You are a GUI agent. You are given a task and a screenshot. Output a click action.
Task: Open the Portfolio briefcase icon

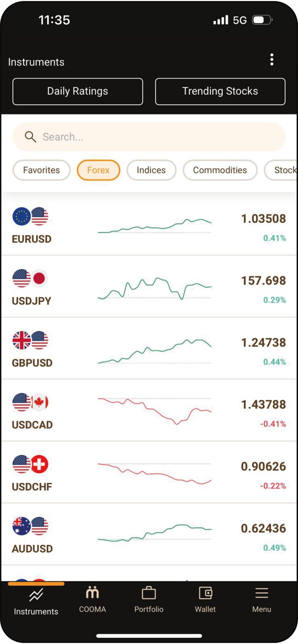[x=149, y=594]
